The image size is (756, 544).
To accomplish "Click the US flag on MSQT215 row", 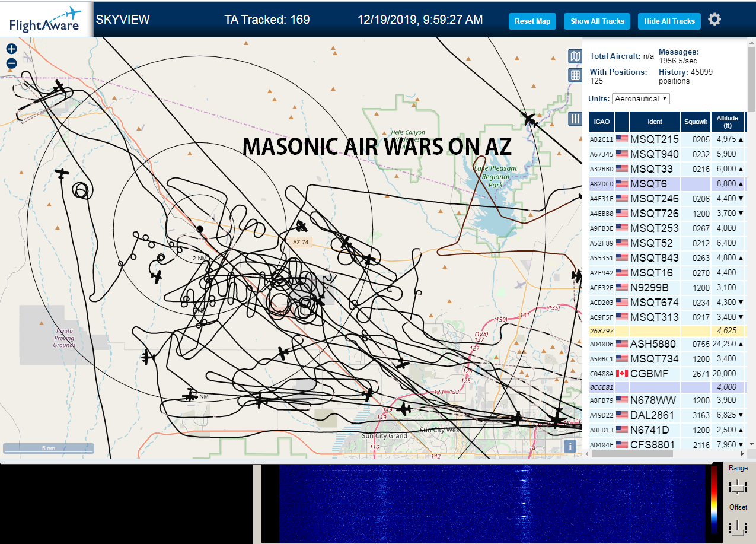I will (622, 139).
